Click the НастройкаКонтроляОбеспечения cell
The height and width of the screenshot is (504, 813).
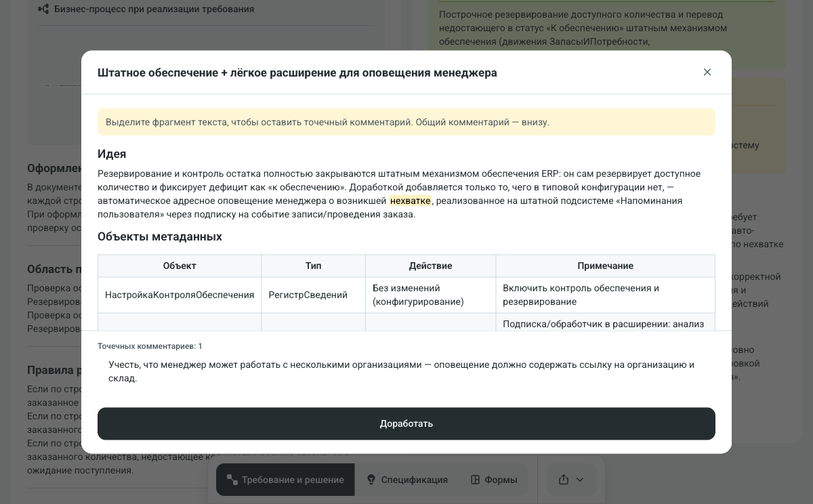180,295
